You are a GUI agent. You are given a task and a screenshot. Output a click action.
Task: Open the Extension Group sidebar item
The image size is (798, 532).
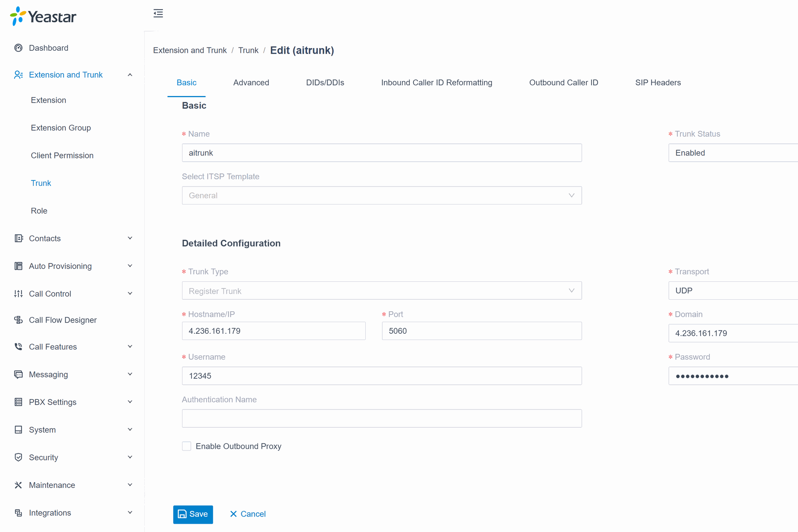(61, 128)
